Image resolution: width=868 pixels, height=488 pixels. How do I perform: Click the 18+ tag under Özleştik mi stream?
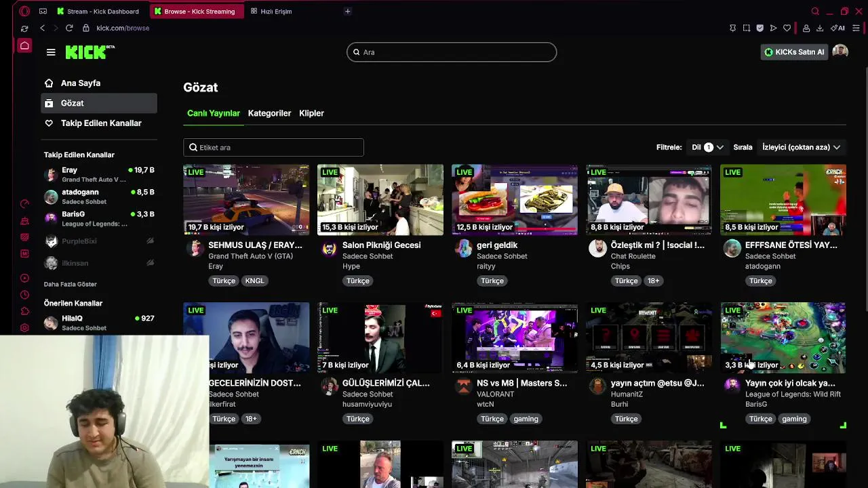click(653, 281)
